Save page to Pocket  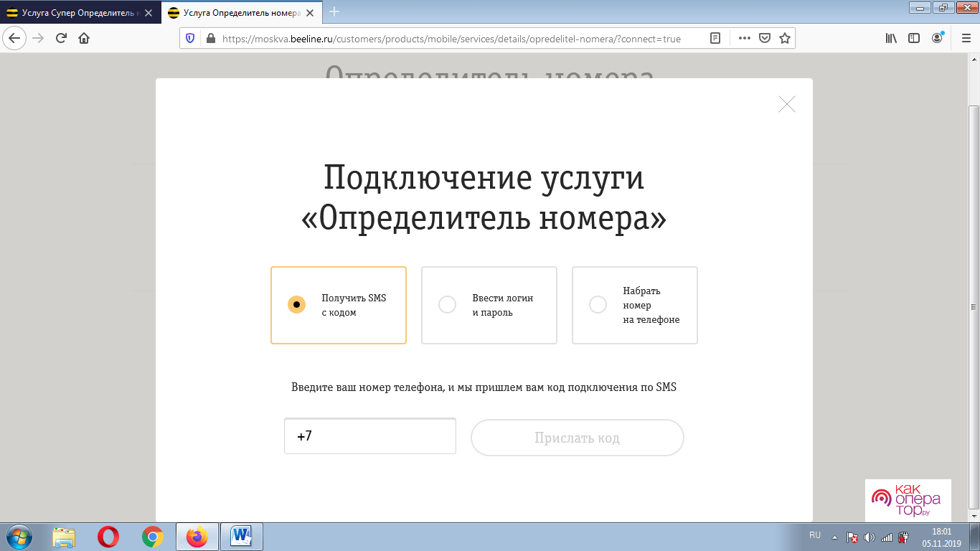pos(765,39)
